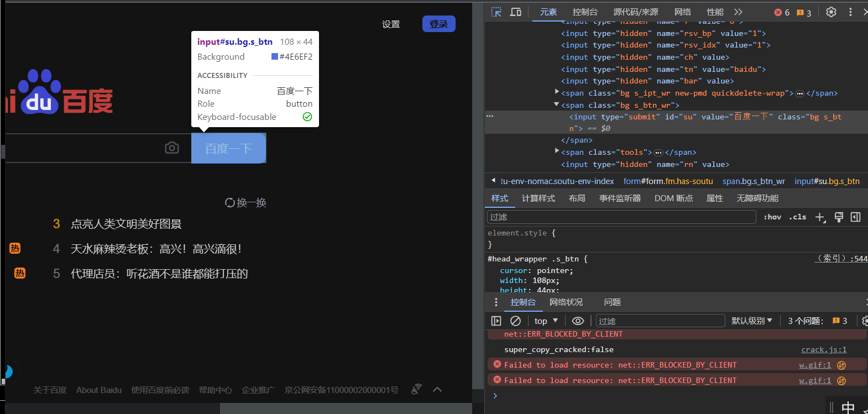Toggle the console sidebar icon
The image size is (868, 414).
tap(496, 321)
